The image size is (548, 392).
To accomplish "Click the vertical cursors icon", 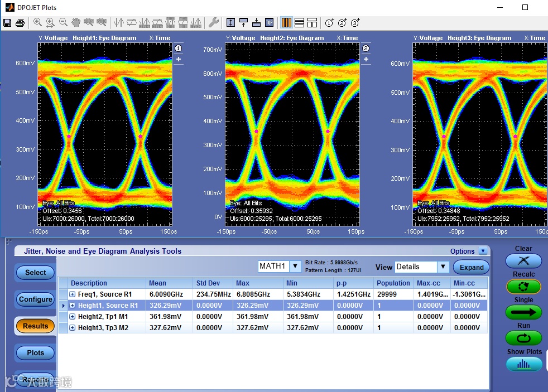I will [119, 23].
